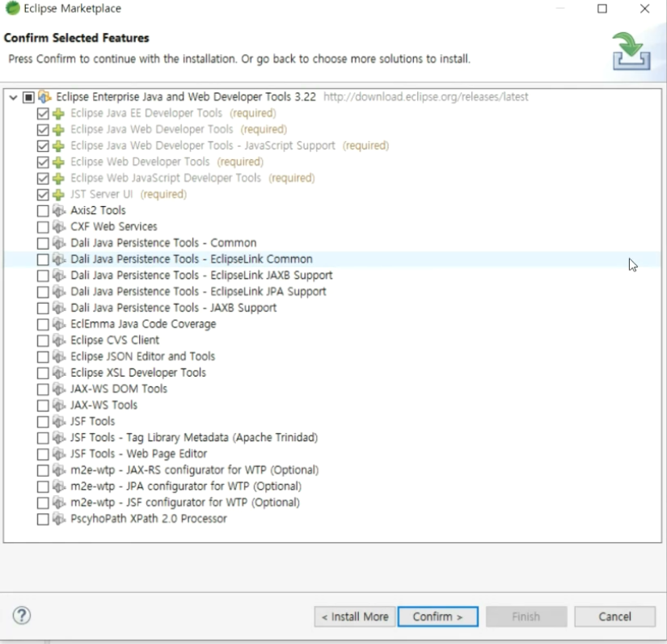Close the Eclipse Marketplace dialog

(645, 9)
